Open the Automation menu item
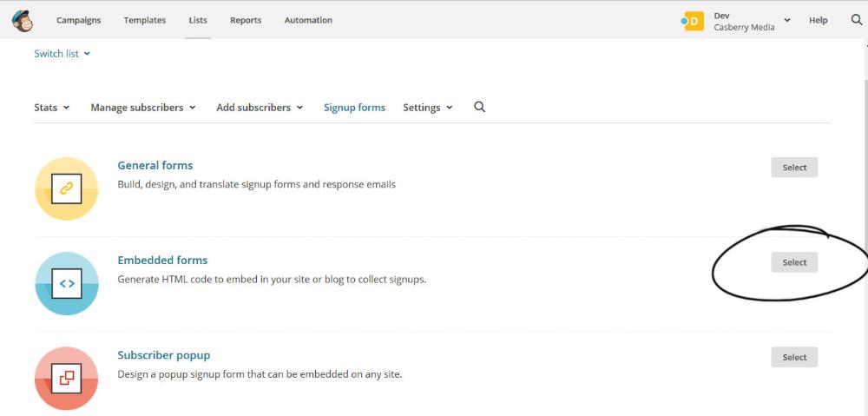The image size is (868, 416). click(308, 20)
